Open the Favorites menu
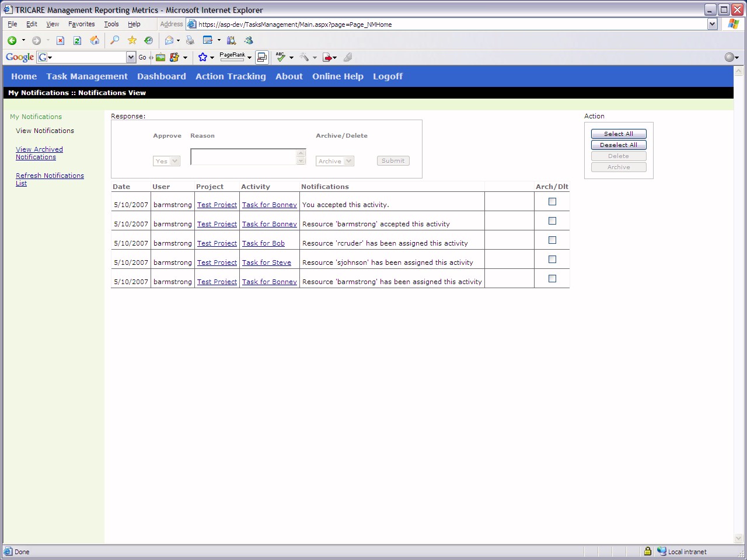This screenshot has height=560, width=747. (81, 24)
